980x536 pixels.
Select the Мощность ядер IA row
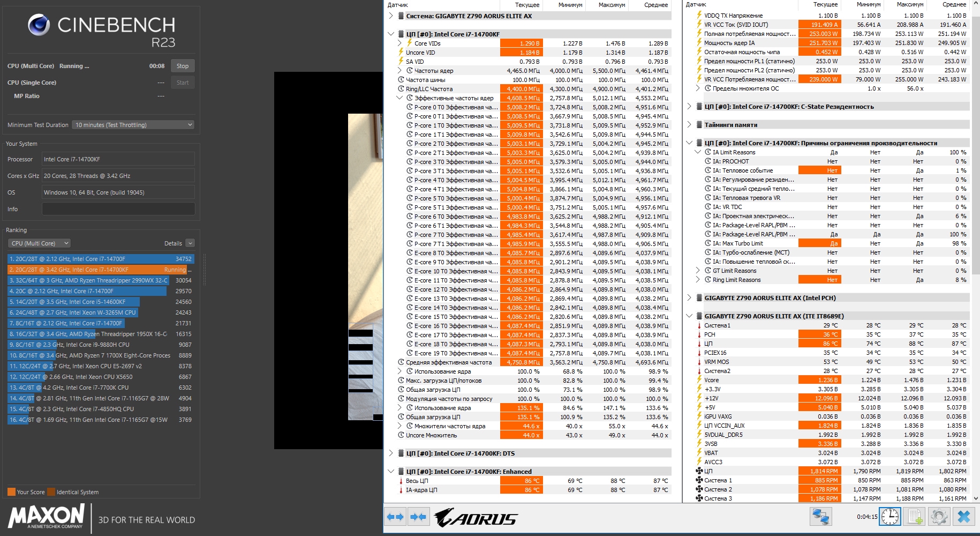coord(827,43)
